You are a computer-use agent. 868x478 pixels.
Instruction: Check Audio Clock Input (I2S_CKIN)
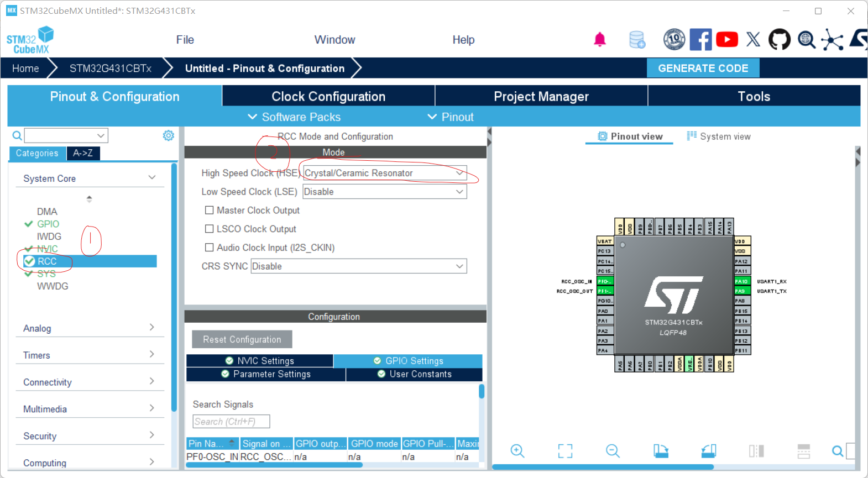(209, 248)
